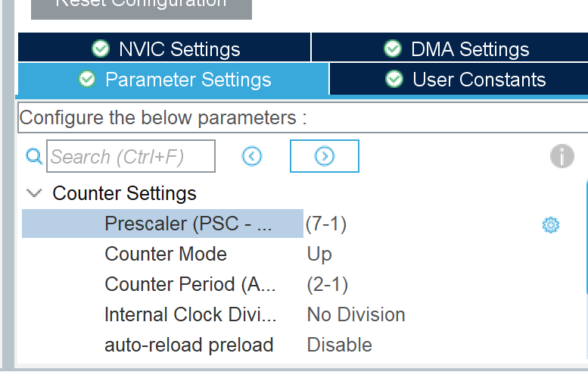
Task: Edit the Counter Period (2-1) value
Action: (328, 285)
